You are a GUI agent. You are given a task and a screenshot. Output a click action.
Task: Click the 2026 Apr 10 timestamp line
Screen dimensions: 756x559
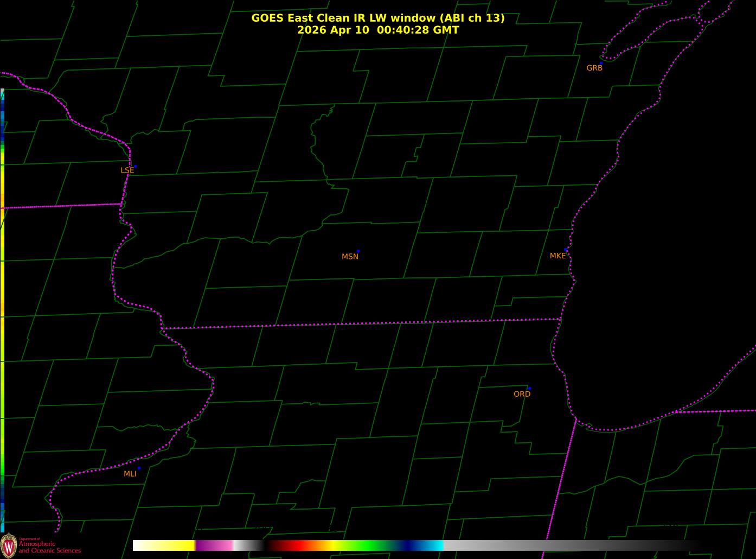click(x=378, y=30)
